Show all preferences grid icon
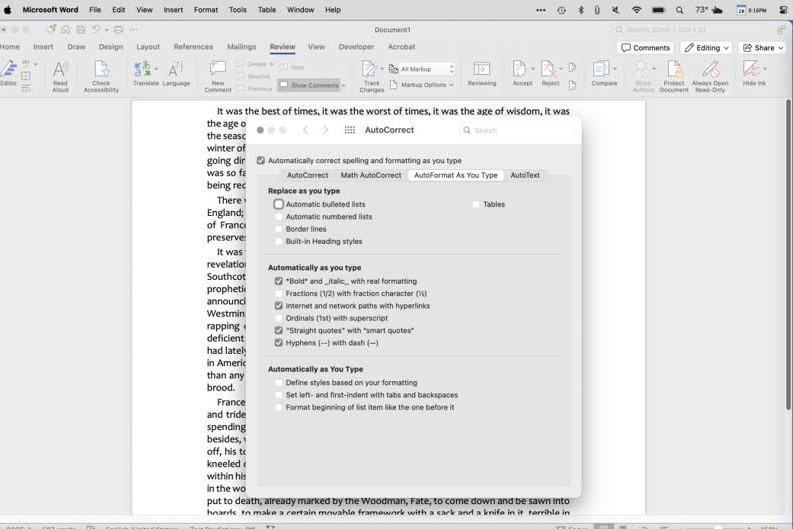793x529 pixels. coord(349,130)
